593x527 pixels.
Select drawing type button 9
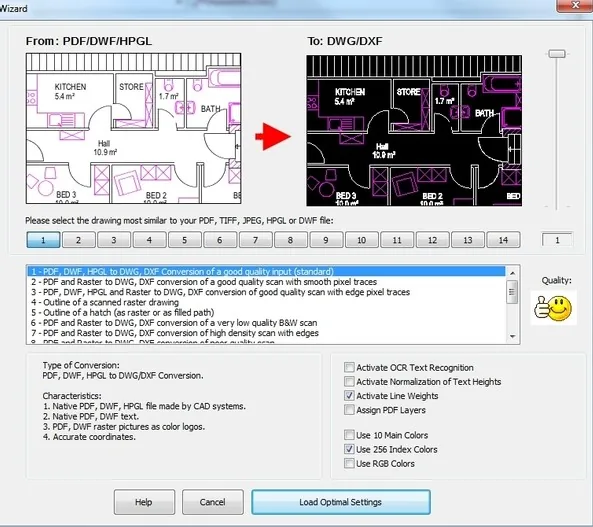(326, 240)
